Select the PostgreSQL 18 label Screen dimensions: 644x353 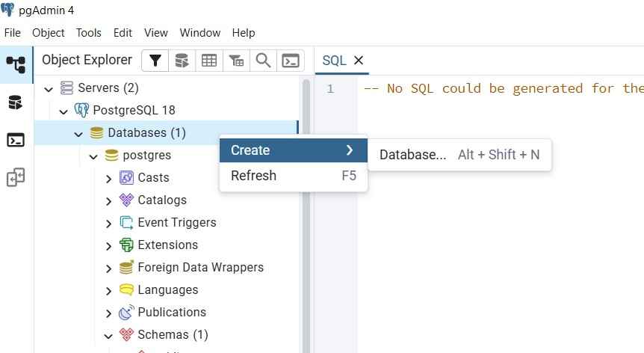[x=134, y=110]
